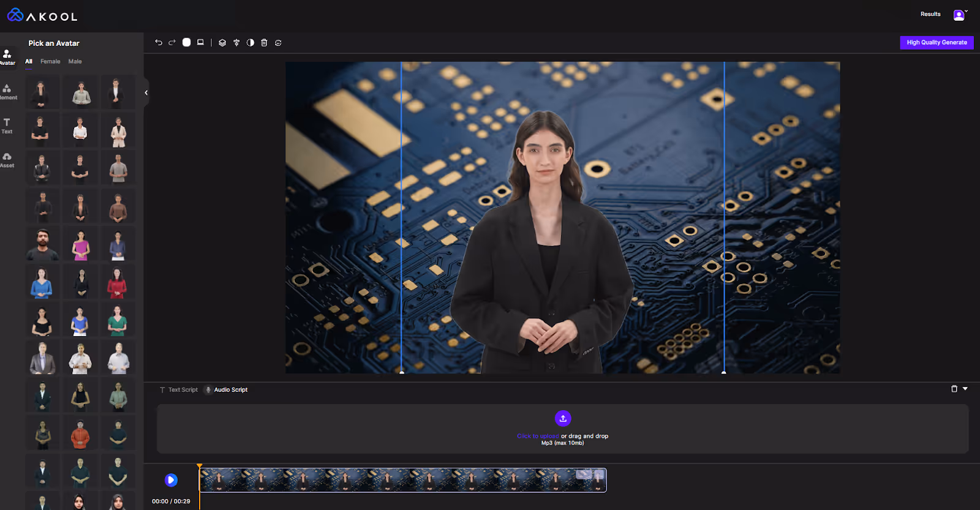Filter avatars by Male

(75, 61)
